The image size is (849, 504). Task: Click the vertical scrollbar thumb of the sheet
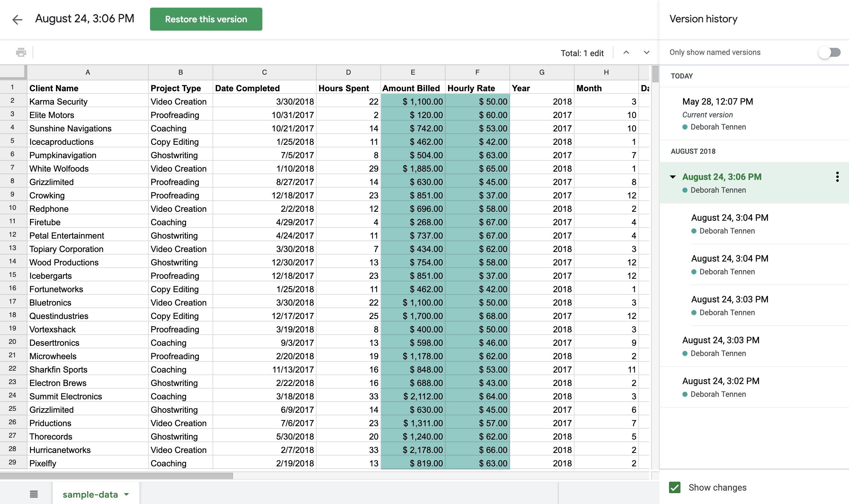(655, 74)
